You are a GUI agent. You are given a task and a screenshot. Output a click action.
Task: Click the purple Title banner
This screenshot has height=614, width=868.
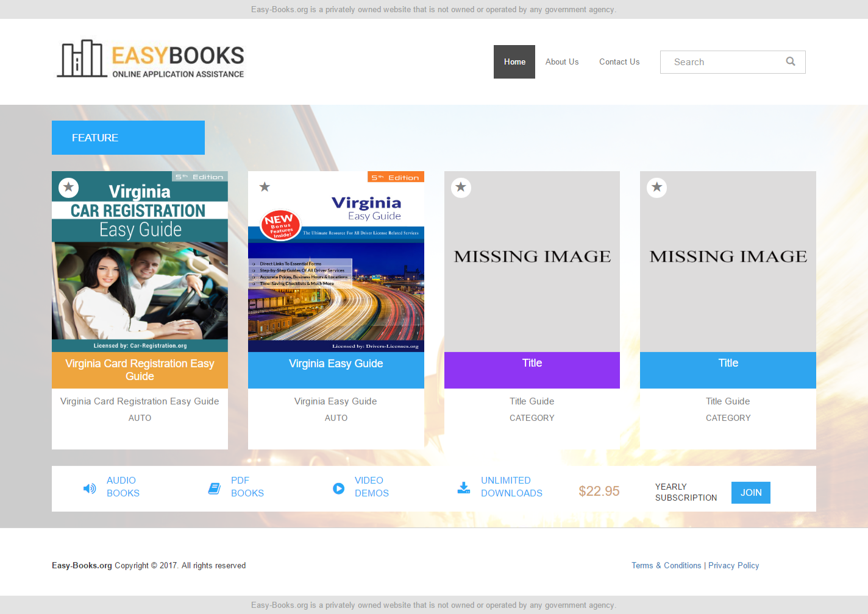(x=532, y=370)
